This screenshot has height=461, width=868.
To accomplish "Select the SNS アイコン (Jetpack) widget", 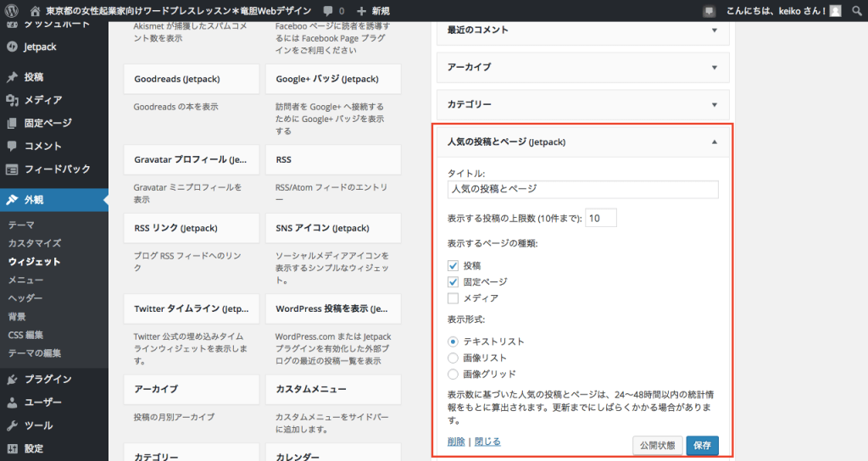I will click(333, 228).
